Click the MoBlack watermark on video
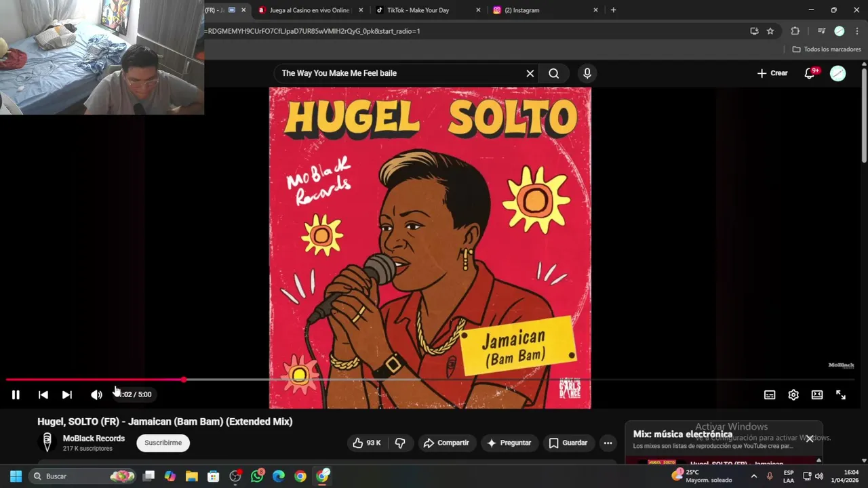This screenshot has height=488, width=868. [841, 365]
